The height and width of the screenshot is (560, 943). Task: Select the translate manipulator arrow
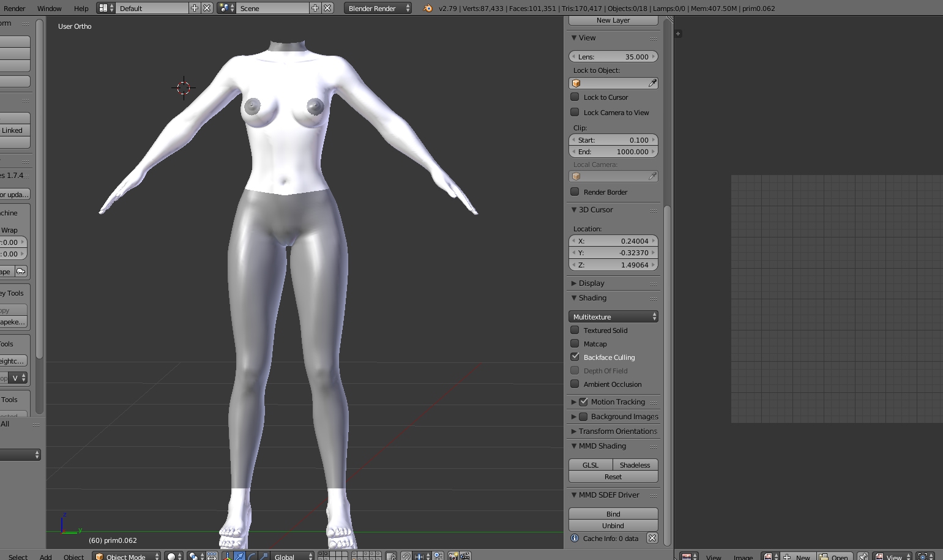239,556
